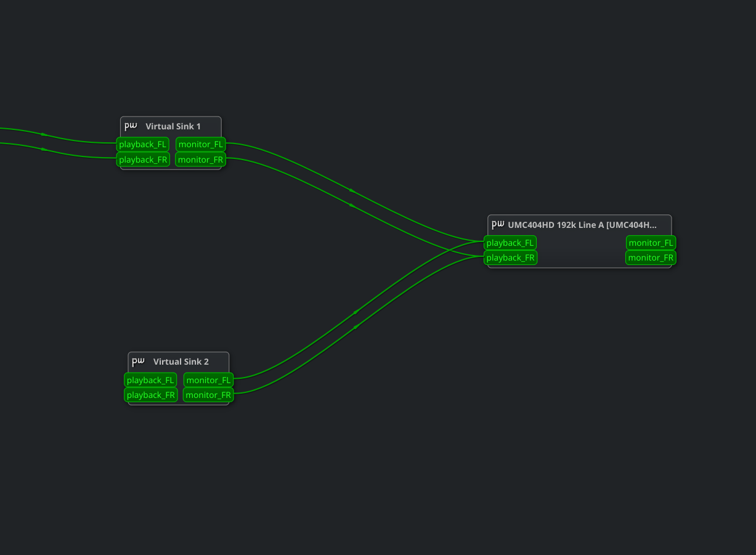The image size is (756, 555).
Task: Click monitor_FR output port on UMC404HD
Action: tap(651, 257)
